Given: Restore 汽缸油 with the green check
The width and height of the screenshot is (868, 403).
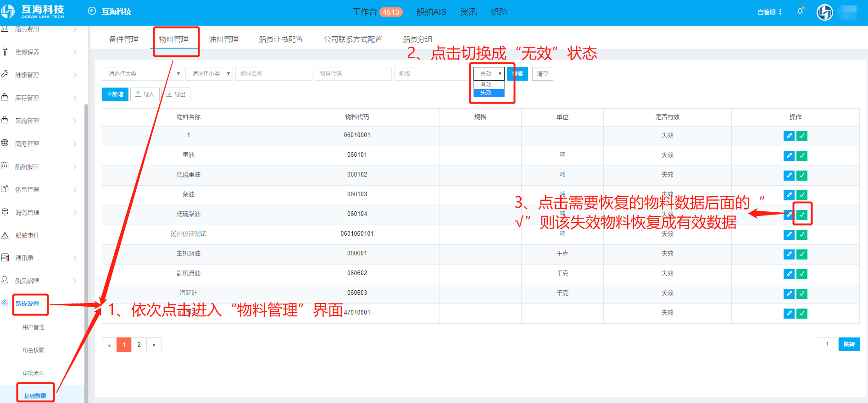Looking at the screenshot, I should [802, 293].
